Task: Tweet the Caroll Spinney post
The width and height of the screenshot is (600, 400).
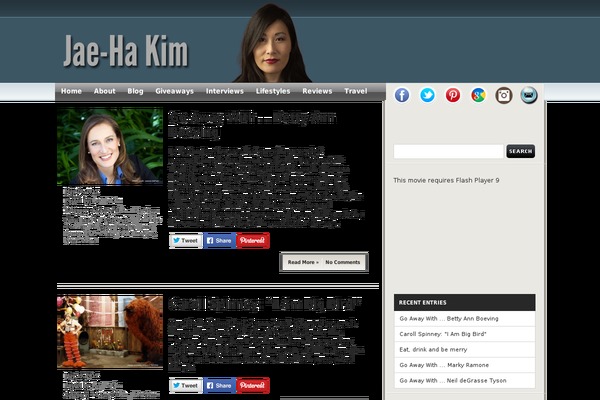Action: [186, 385]
